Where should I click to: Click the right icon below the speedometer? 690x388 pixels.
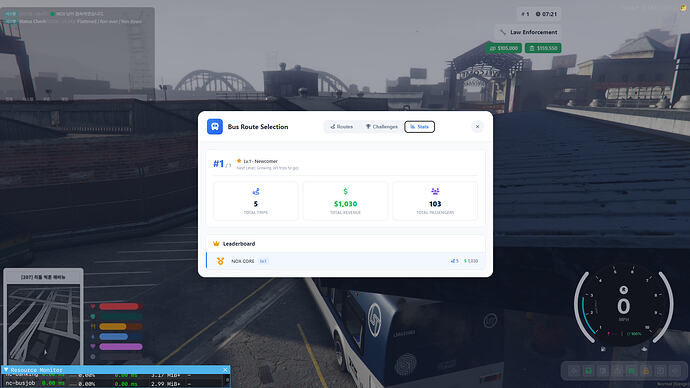644,349
